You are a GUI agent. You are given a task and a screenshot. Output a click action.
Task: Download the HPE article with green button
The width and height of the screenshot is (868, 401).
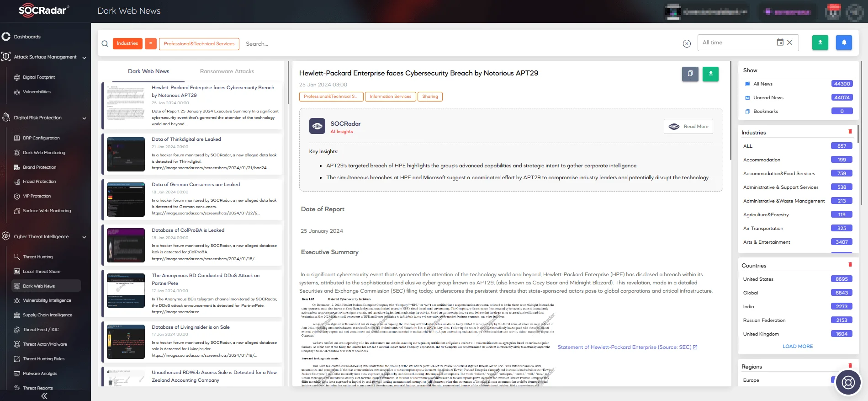[710, 74]
